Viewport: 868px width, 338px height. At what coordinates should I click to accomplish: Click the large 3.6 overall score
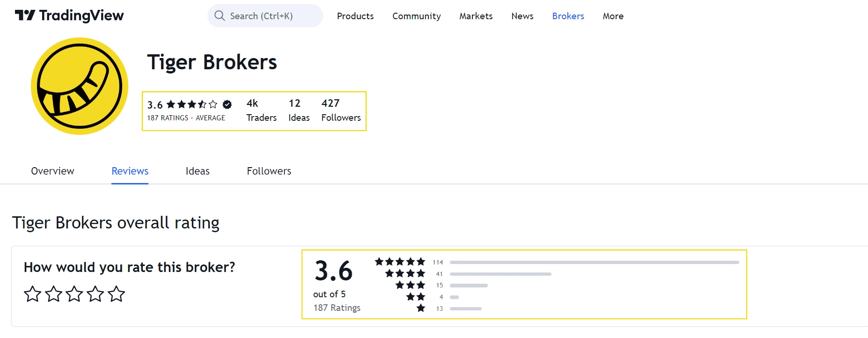[x=333, y=271]
